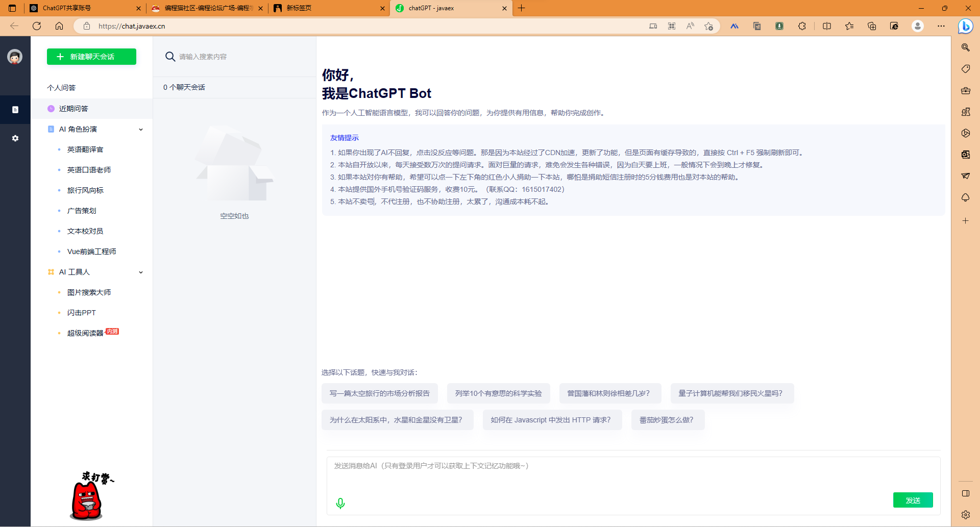Add a new Edge sidebar app
Viewport: 980px width, 527px height.
(x=966, y=221)
